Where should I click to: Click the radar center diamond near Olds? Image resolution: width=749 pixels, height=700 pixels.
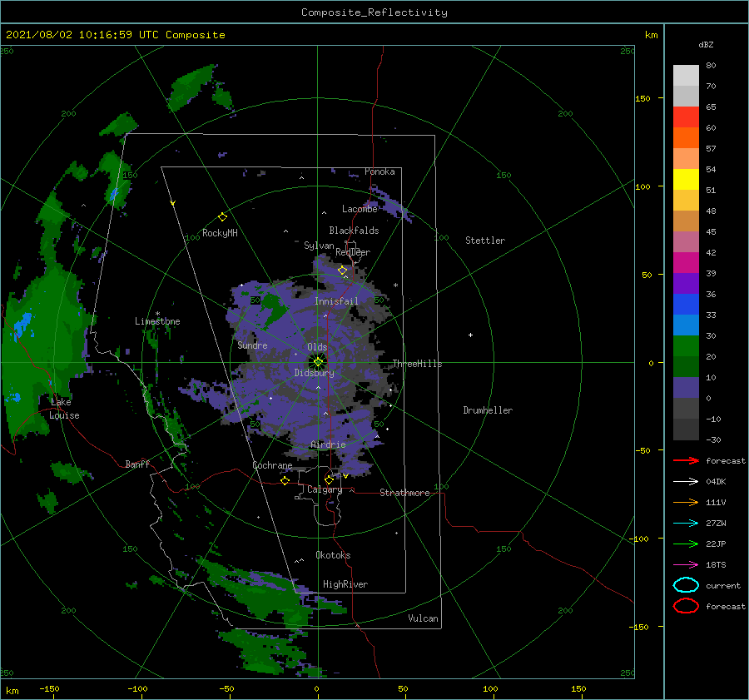(318, 363)
